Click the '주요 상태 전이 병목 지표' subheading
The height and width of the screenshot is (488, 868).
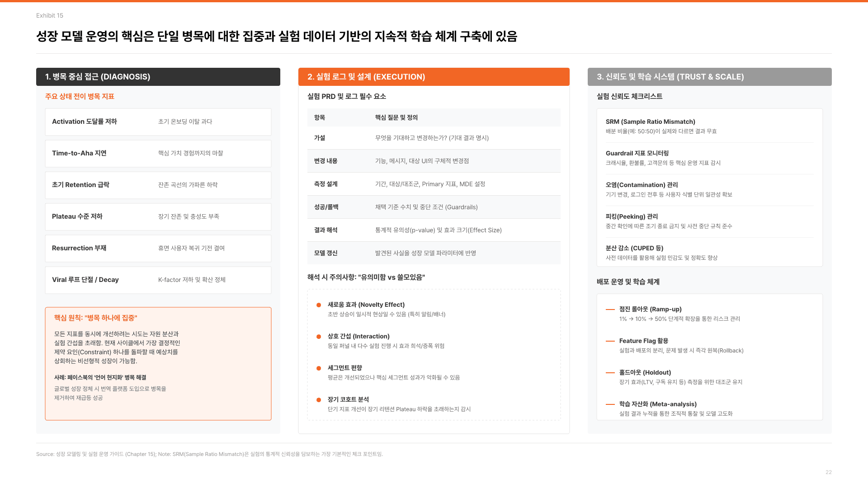80,97
